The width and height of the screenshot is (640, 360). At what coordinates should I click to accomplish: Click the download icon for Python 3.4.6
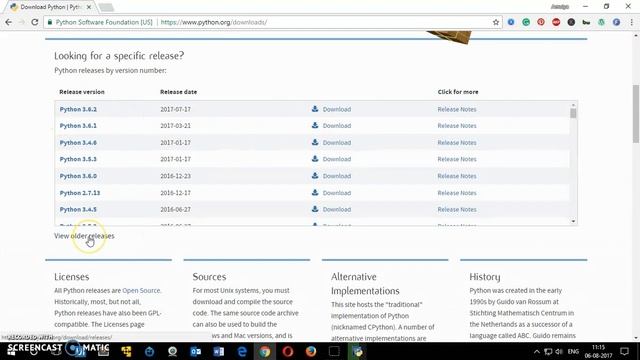[x=315, y=142]
